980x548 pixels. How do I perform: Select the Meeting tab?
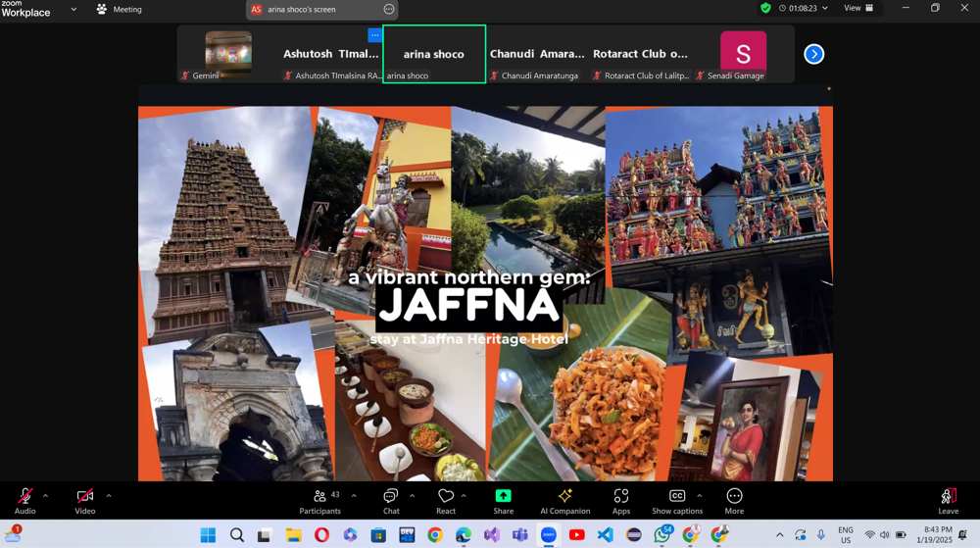[x=119, y=10]
